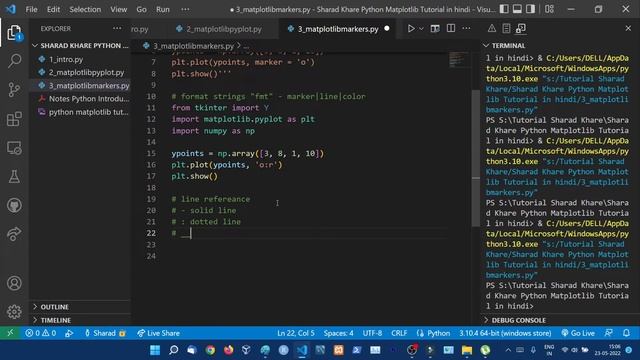Open notifications bell in status bar
This screenshot has height=360, width=640.
coord(627,333)
